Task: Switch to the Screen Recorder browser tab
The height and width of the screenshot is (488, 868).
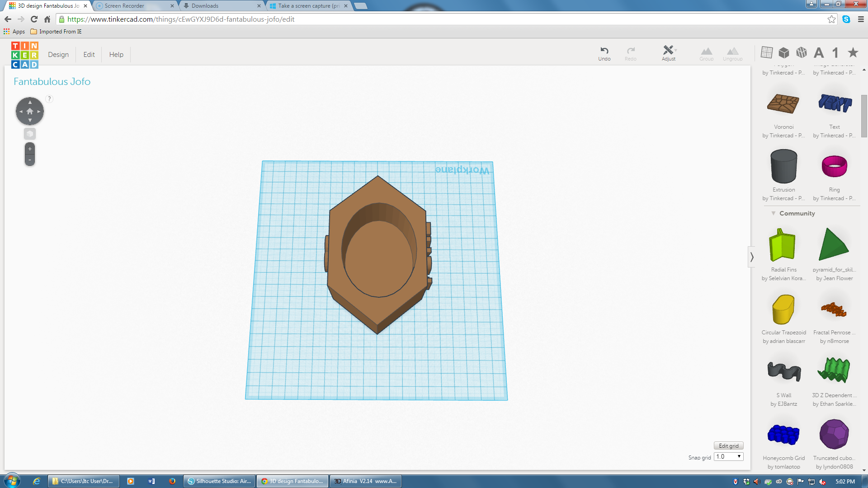Action: coord(135,6)
